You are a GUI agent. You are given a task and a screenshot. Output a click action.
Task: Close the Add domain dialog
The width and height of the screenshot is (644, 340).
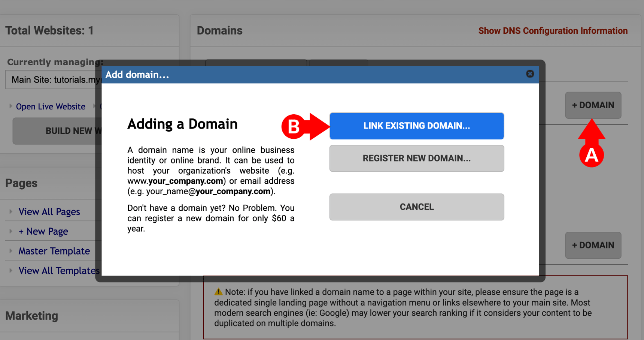[x=530, y=74]
